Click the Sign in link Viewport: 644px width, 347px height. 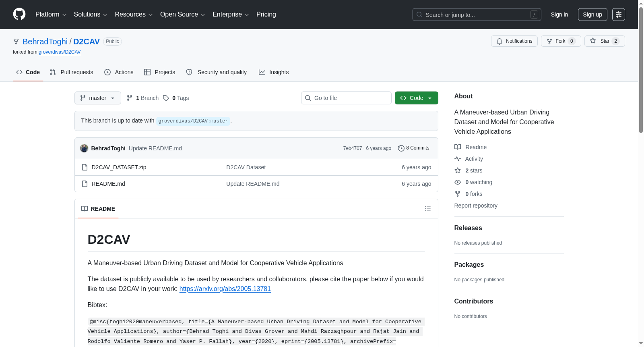point(559,15)
